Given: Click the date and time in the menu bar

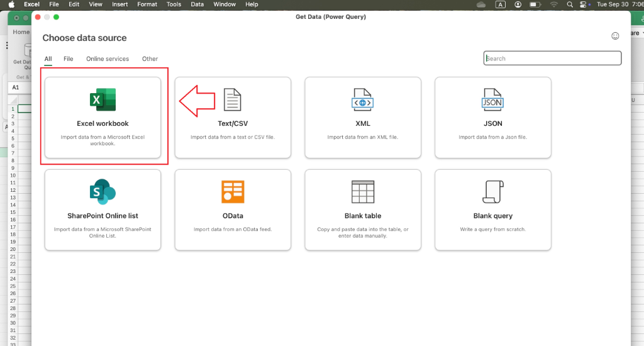Looking at the screenshot, I should point(620,4).
